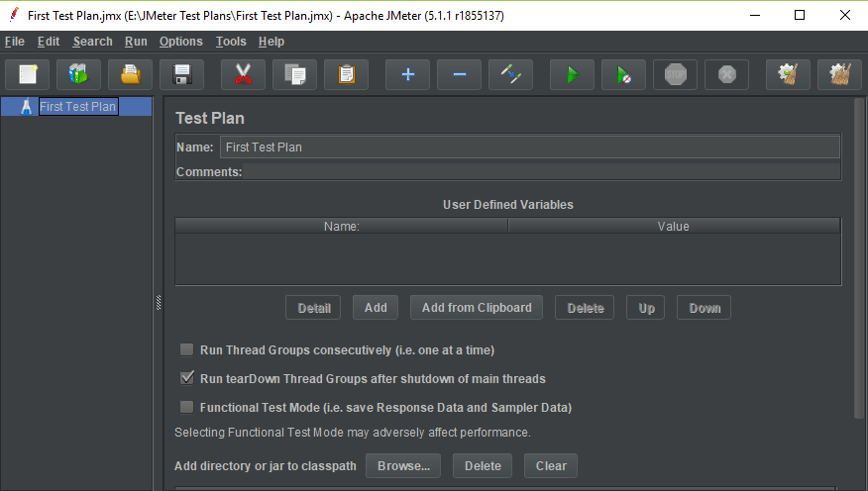Click the Stop test icon
The image size is (868, 491).
[x=675, y=74]
